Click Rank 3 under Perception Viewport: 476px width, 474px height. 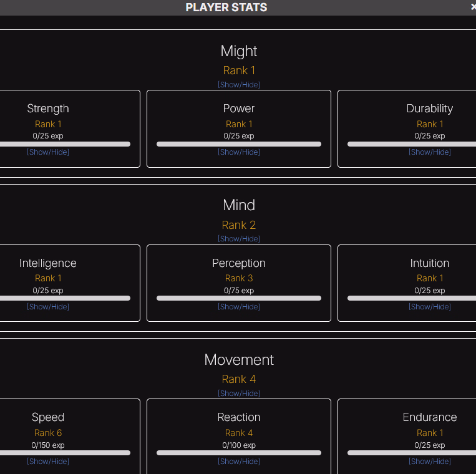point(239,278)
